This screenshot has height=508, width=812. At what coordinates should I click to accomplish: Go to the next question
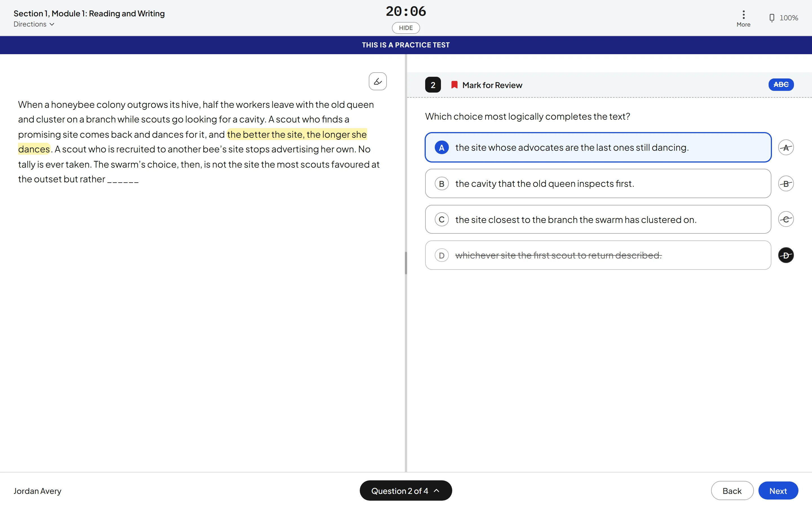(x=778, y=491)
